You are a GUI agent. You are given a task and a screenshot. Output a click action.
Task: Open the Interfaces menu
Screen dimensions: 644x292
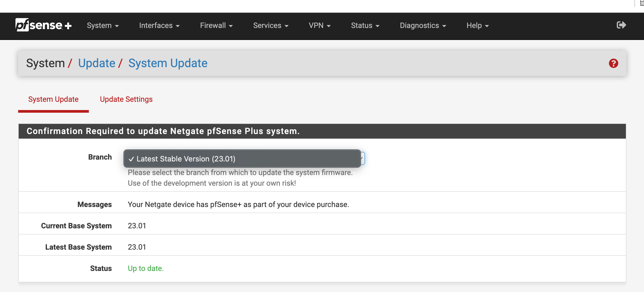click(159, 26)
